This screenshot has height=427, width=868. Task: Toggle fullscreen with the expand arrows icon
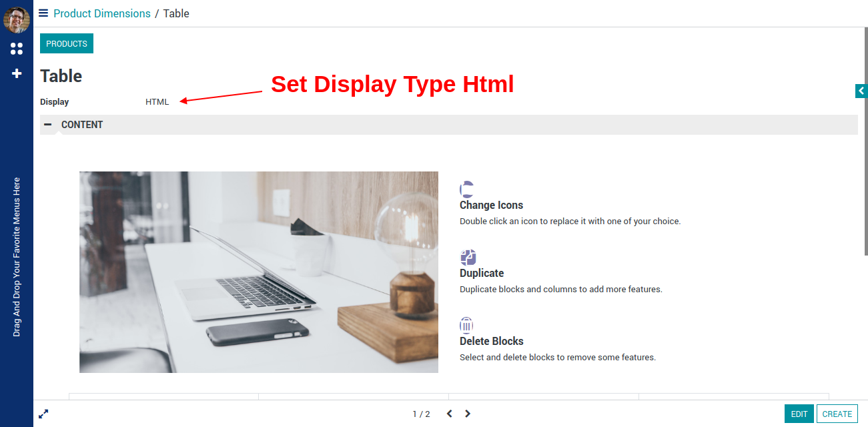point(43,414)
